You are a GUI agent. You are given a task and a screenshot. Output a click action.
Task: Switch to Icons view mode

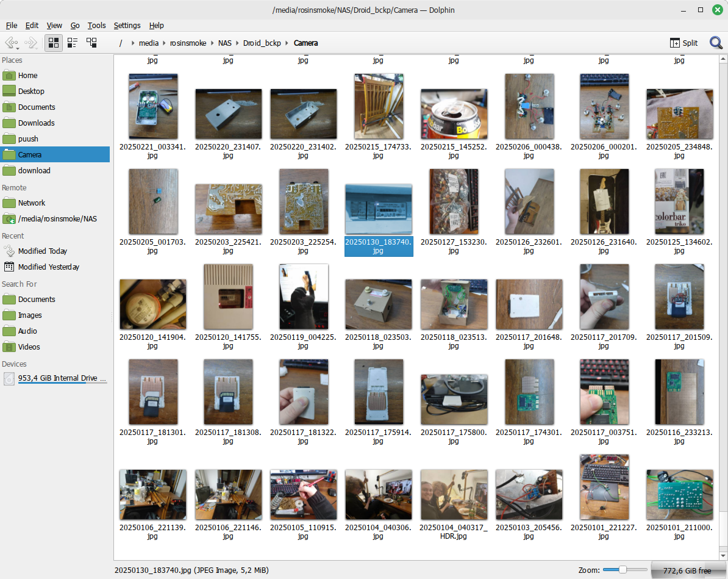click(x=54, y=43)
